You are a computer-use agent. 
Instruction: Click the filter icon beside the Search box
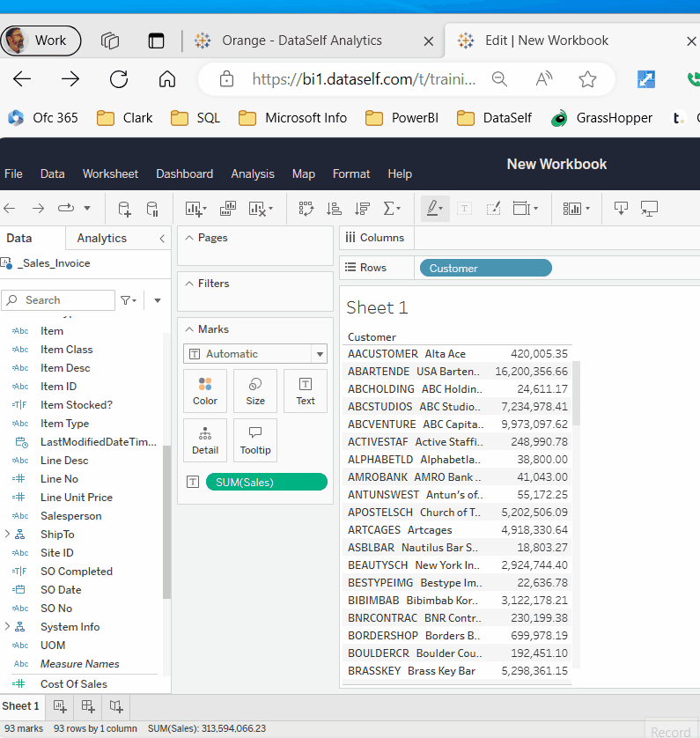(x=128, y=300)
